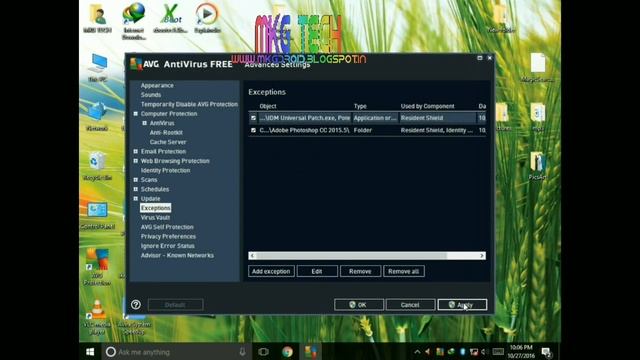The height and width of the screenshot is (360, 640).
Task: Open the Action Center notifications icon
Action: [x=546, y=351]
